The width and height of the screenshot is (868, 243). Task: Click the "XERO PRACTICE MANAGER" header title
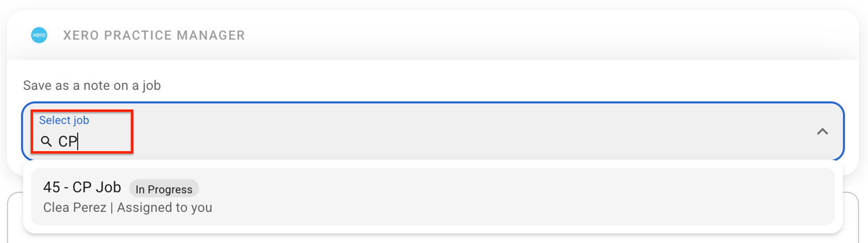(154, 35)
